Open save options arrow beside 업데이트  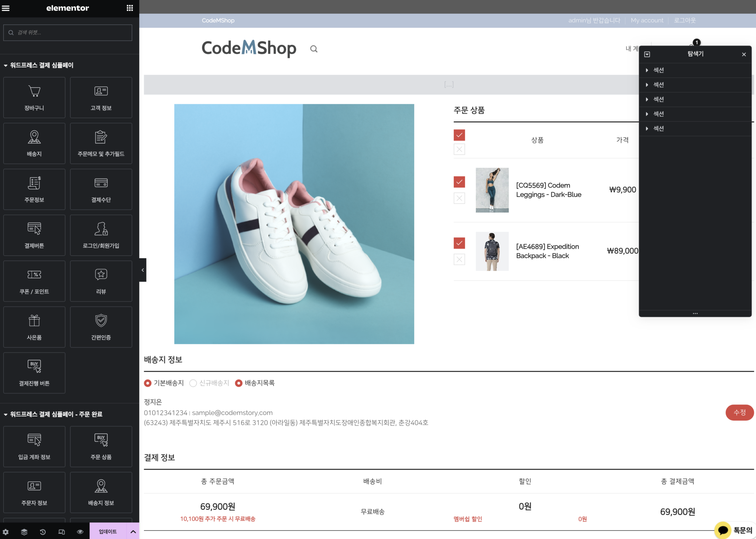[x=133, y=532]
